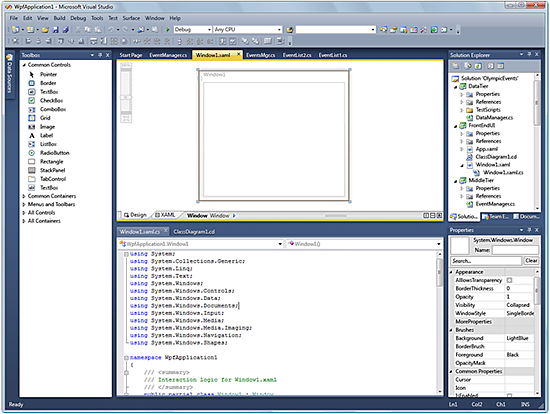This screenshot has height=414, width=550.
Task: Click the Properties Search box
Action: 486,261
